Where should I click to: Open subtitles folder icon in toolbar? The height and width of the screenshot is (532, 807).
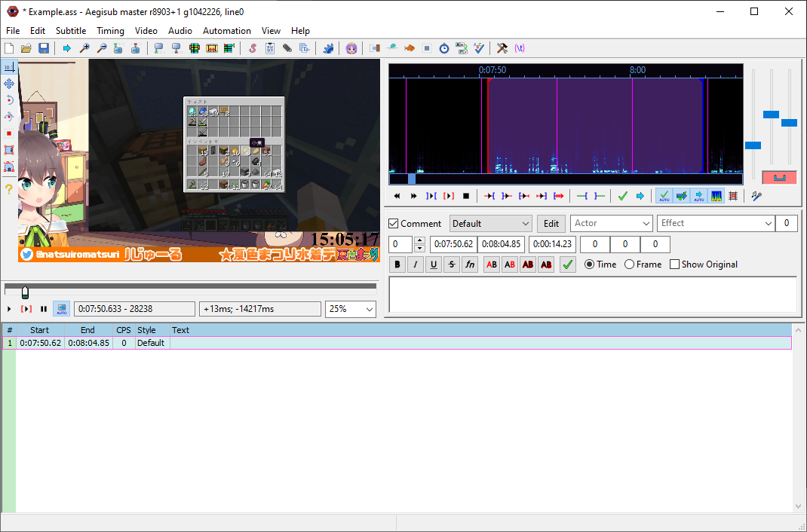point(26,48)
